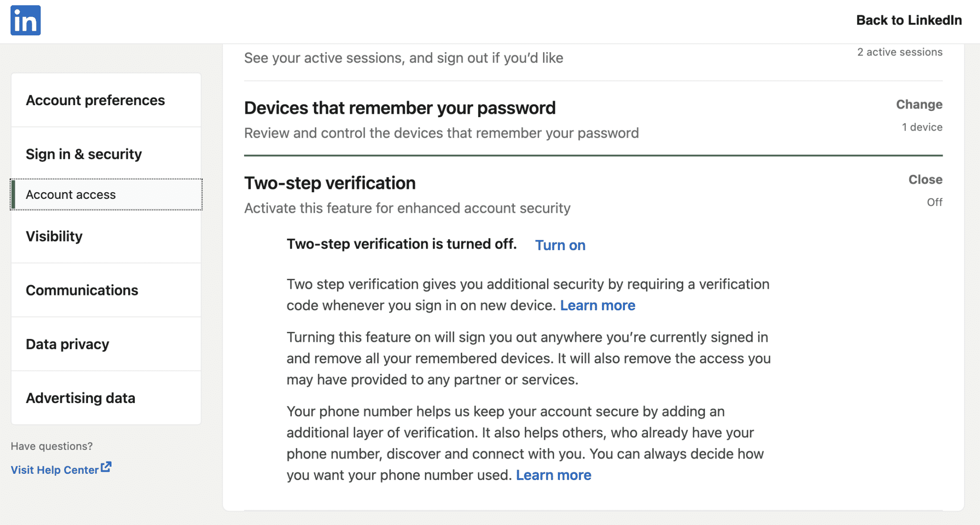Visit Help Center link
This screenshot has height=525, width=980.
(55, 470)
